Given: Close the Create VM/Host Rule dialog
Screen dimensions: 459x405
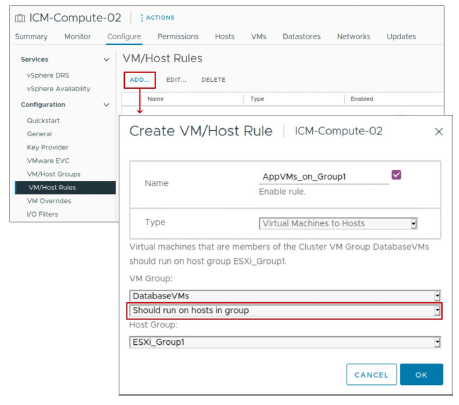Looking at the screenshot, I should (x=439, y=132).
